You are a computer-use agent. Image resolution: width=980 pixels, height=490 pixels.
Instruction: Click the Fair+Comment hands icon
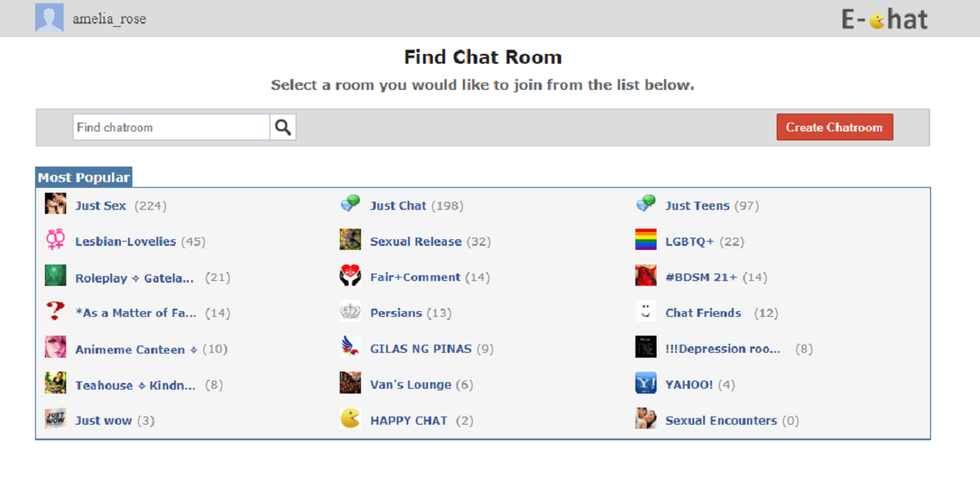coord(350,276)
